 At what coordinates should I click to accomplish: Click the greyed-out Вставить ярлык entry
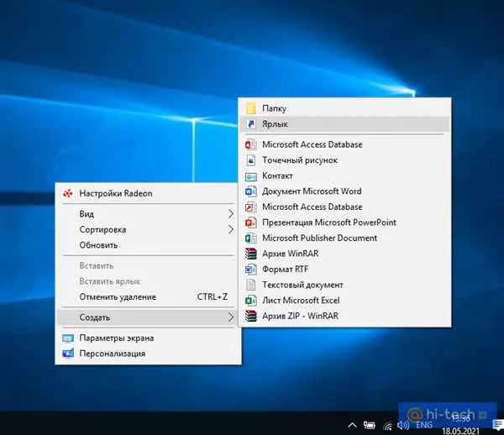(x=148, y=281)
